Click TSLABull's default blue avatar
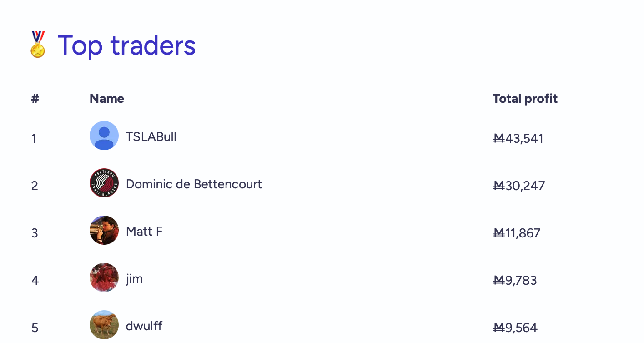This screenshot has height=343, width=644. tap(104, 136)
